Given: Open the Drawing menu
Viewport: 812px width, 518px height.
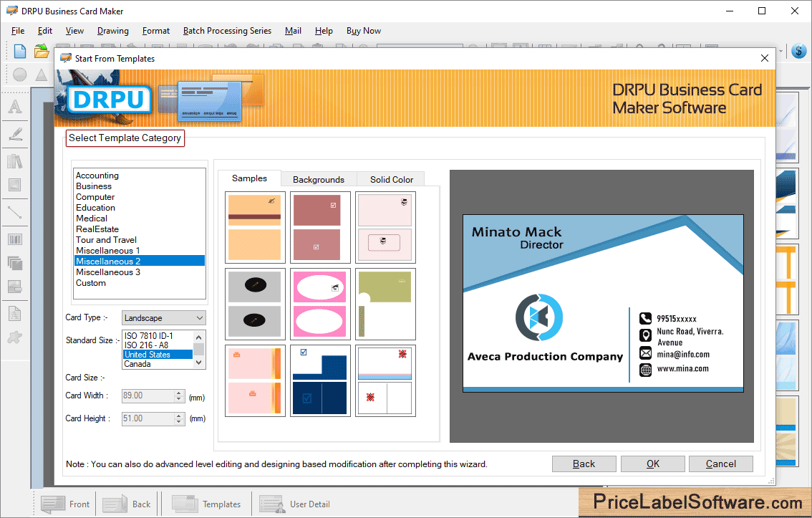Looking at the screenshot, I should click(113, 31).
